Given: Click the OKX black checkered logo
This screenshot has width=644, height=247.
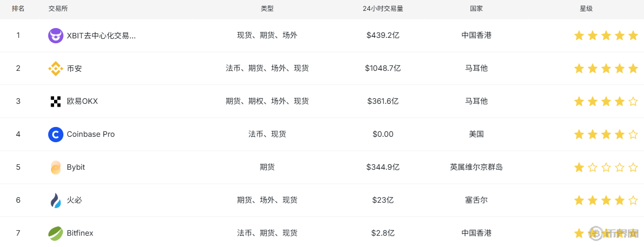Looking at the screenshot, I should pos(56,101).
